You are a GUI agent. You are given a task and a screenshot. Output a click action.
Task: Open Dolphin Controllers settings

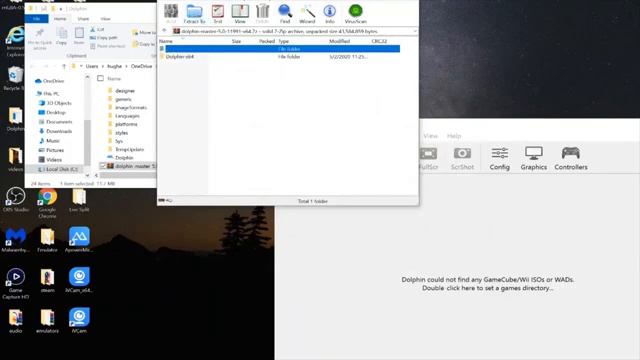pos(571,158)
